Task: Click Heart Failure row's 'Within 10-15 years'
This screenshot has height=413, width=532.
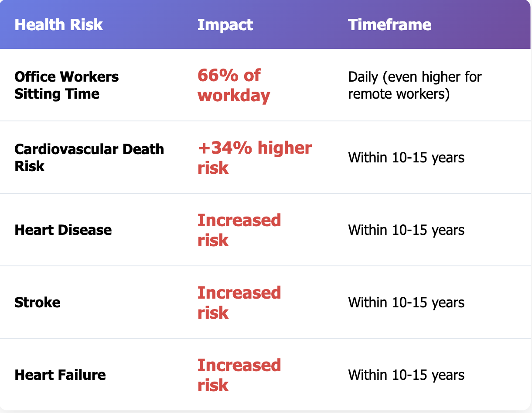Action: pyautogui.click(x=406, y=375)
